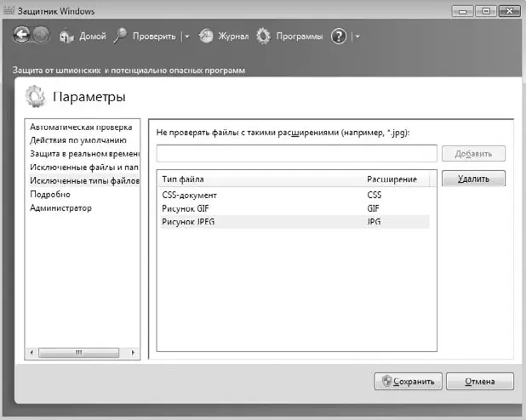Click the Back arrow navigation button
Viewport: 526px width, 420px height.
coord(22,35)
